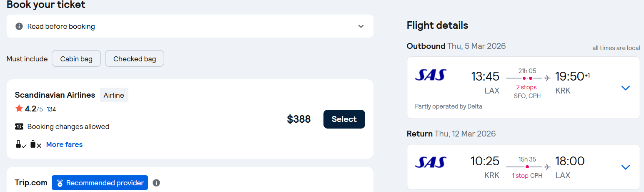Click the Recommended provider badge
644x192 pixels.
(x=100, y=183)
